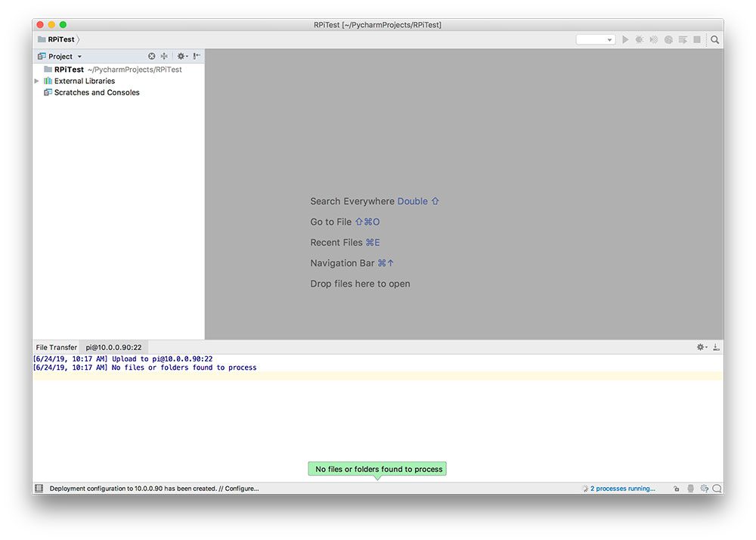Viewport: 756px width, 540px height.
Task: Expand the External Libraries node
Action: click(36, 81)
